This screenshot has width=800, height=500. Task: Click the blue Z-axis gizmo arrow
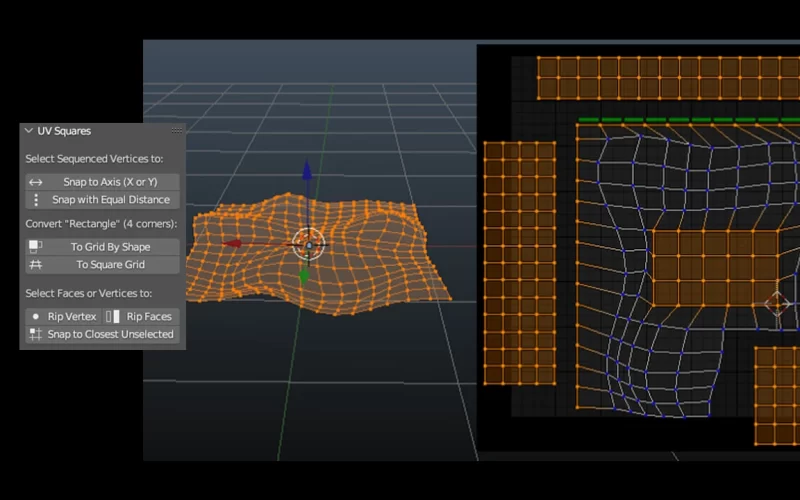[x=307, y=172]
